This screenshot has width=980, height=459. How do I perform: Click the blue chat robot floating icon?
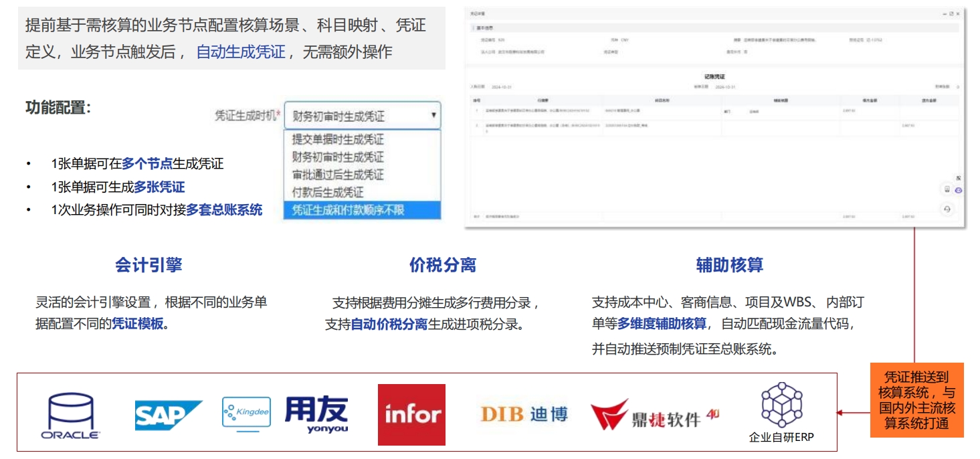959,190
